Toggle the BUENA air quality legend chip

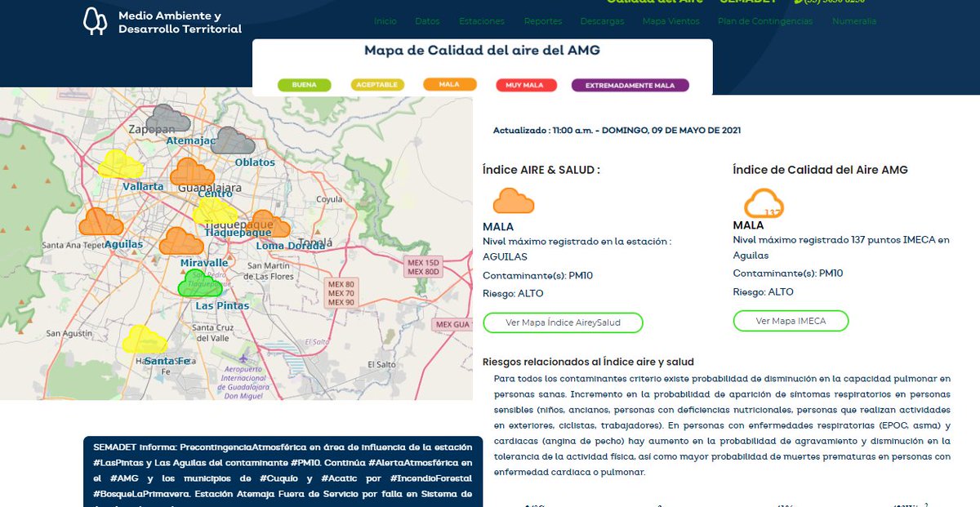click(304, 84)
